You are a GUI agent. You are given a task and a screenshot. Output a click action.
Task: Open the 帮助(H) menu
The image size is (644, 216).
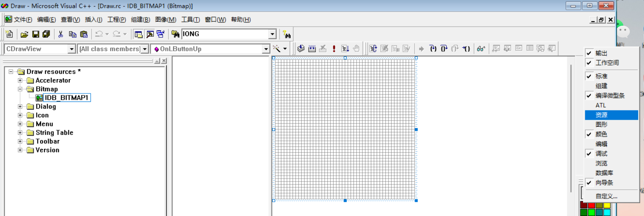click(x=241, y=20)
